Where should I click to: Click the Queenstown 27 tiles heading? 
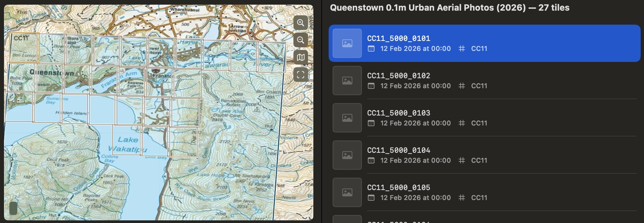click(450, 8)
